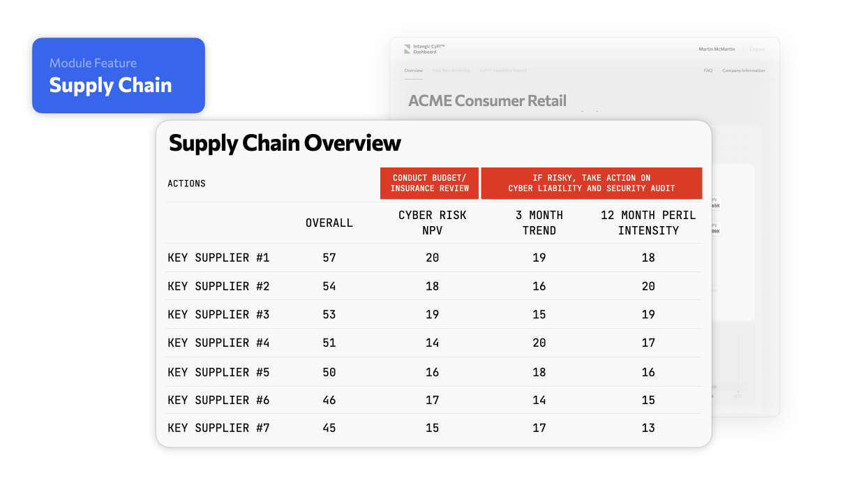Viewport: 868px width, 485px height.
Task: Open the FAQ page
Action: [x=707, y=70]
